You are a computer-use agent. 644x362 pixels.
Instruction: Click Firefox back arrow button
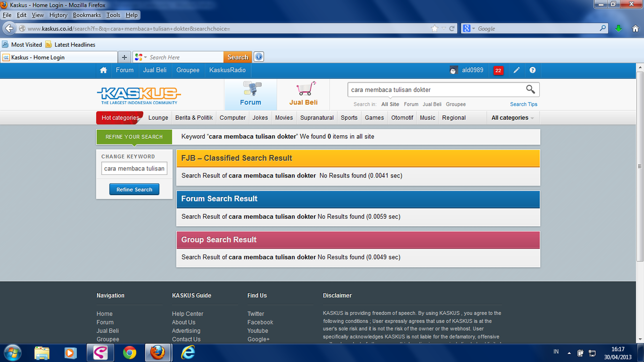pos(9,29)
